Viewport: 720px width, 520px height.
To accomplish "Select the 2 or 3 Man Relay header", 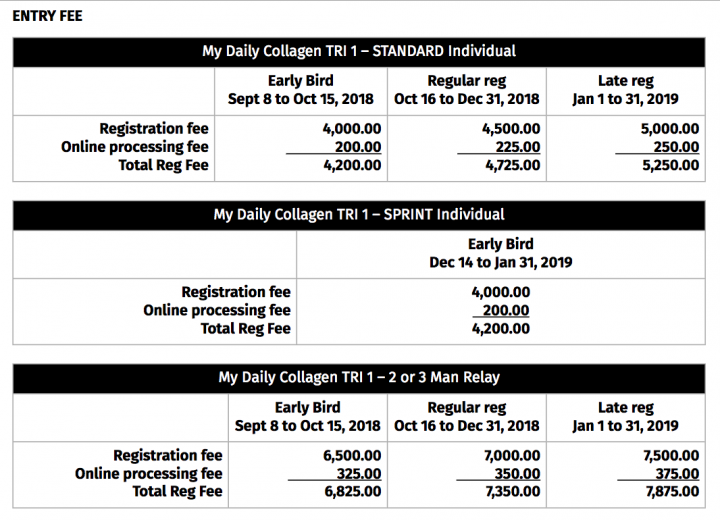I will 359,378.
